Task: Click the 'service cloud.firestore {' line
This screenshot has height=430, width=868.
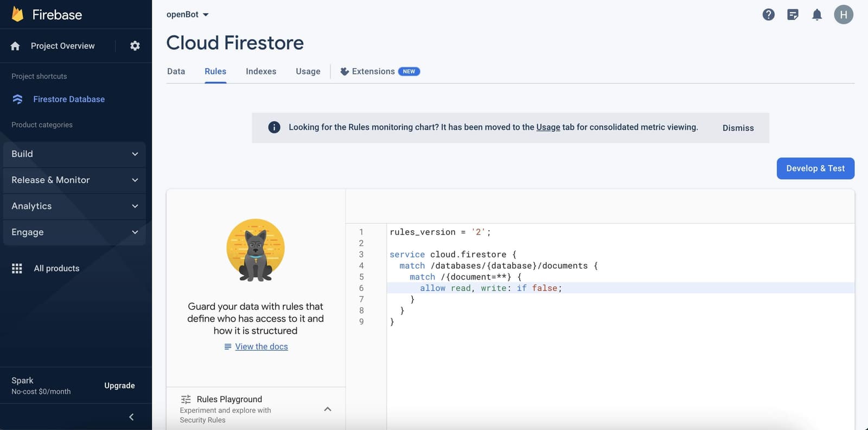Action: coord(453,255)
